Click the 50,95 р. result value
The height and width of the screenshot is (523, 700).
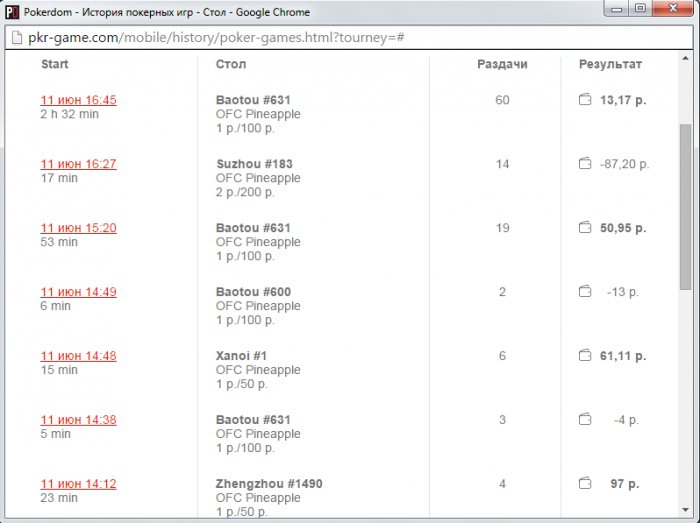coord(623,228)
